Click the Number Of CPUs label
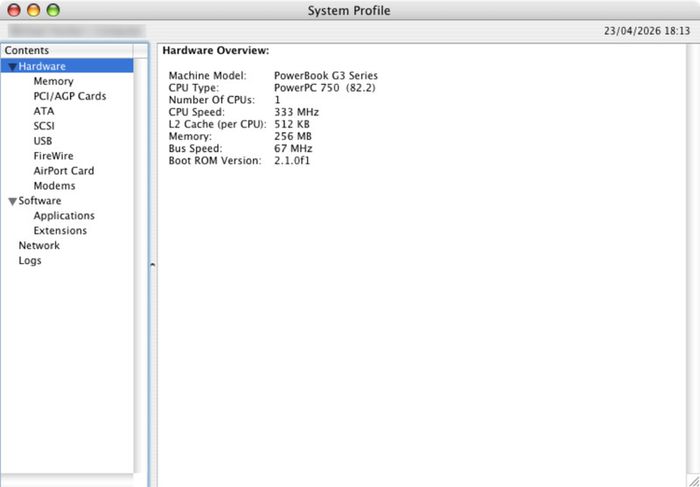Screen dimensions: 700x487 (212, 100)
